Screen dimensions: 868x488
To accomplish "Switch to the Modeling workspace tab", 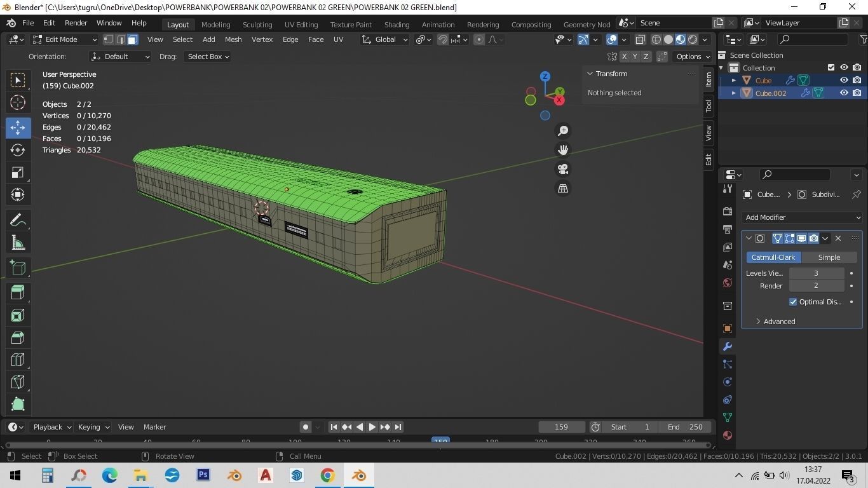I will coord(215,24).
